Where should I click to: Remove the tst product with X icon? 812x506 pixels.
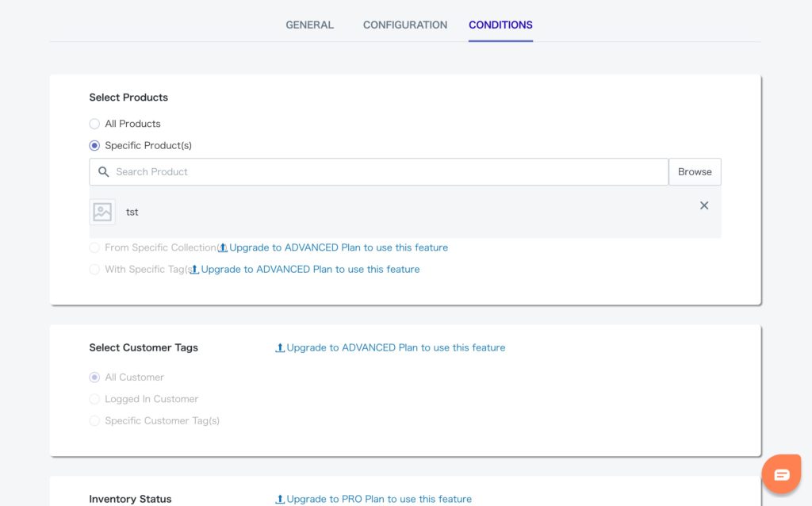click(x=703, y=205)
